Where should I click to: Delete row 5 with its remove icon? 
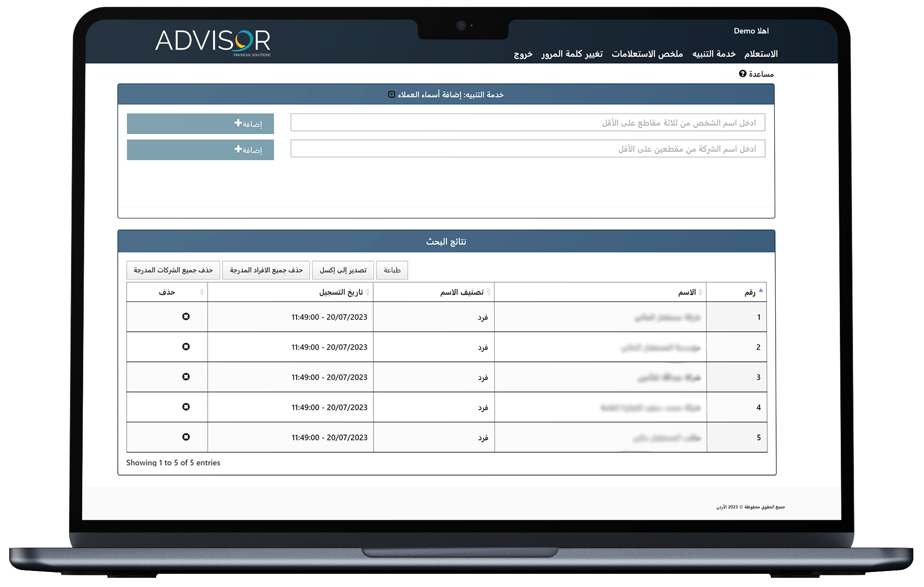(x=186, y=437)
